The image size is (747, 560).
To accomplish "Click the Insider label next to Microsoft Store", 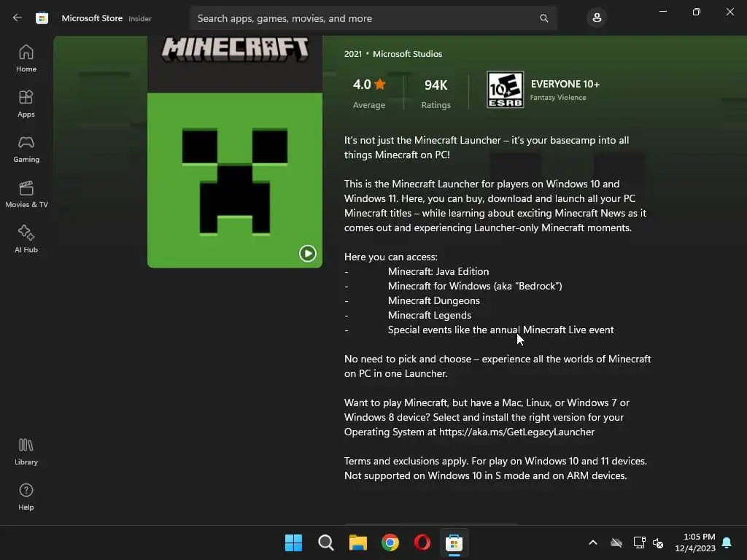I will 140,18.
